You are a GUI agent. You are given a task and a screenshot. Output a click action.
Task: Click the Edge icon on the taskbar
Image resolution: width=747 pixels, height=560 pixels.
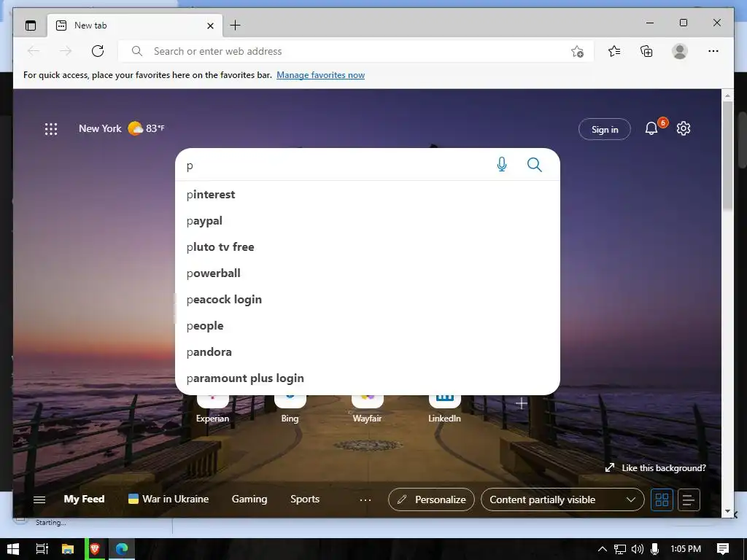(x=122, y=549)
